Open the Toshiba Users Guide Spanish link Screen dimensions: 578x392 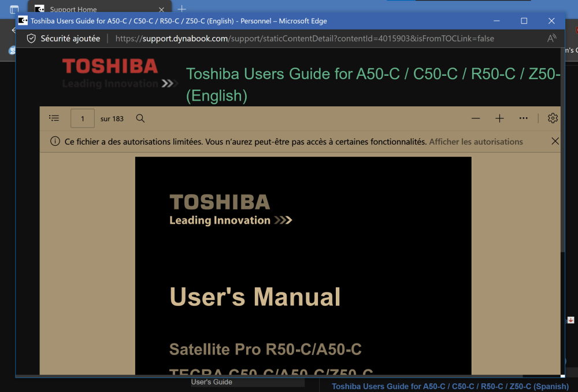(450, 386)
